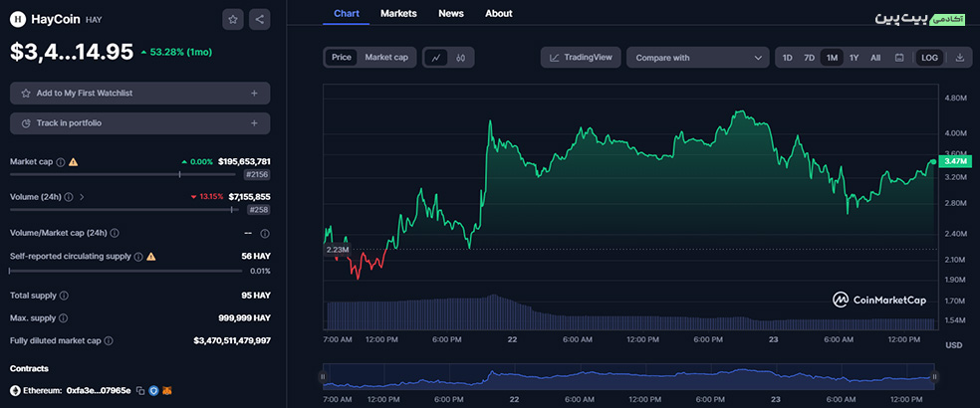Select 1Y time range
This screenshot has width=980, height=408.
[855, 58]
